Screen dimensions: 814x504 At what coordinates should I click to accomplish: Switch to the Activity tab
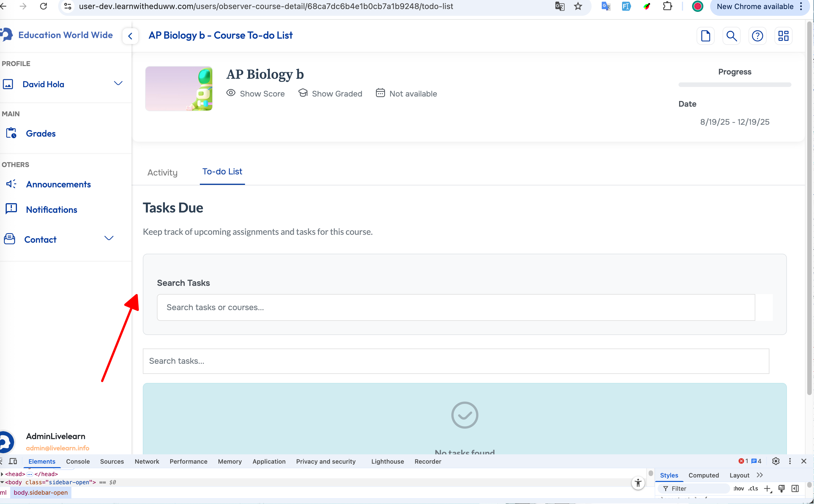point(162,172)
